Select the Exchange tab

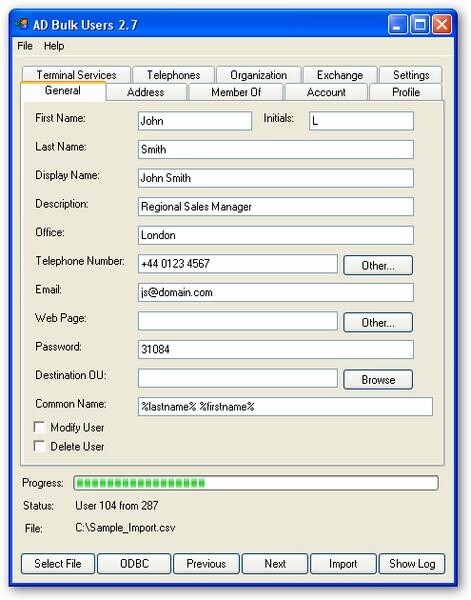pyautogui.click(x=340, y=75)
